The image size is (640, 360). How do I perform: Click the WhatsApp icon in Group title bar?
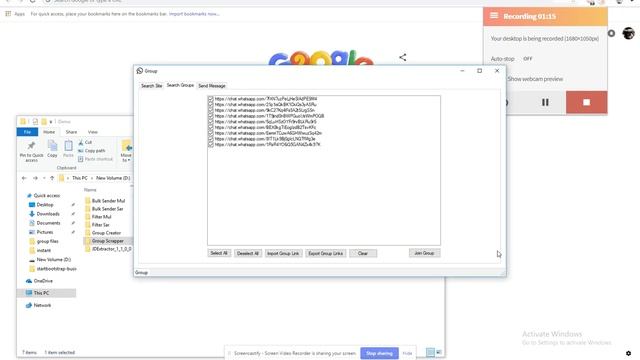[x=140, y=71]
